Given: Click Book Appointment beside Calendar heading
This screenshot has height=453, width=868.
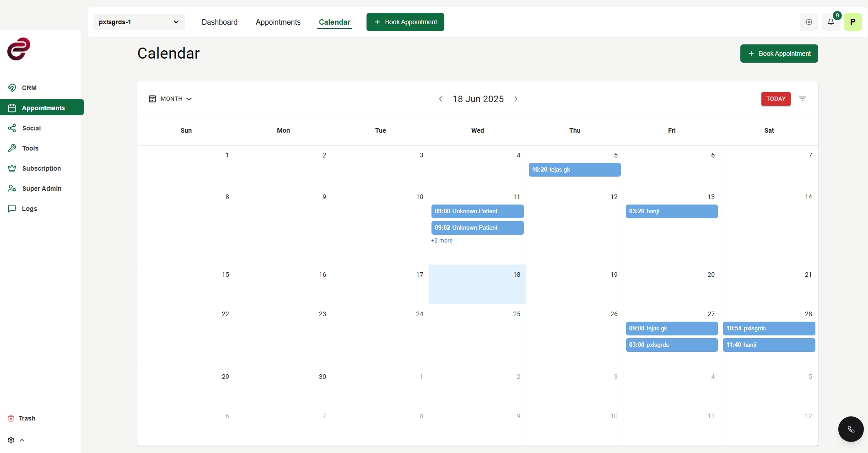Looking at the screenshot, I should (x=779, y=54).
